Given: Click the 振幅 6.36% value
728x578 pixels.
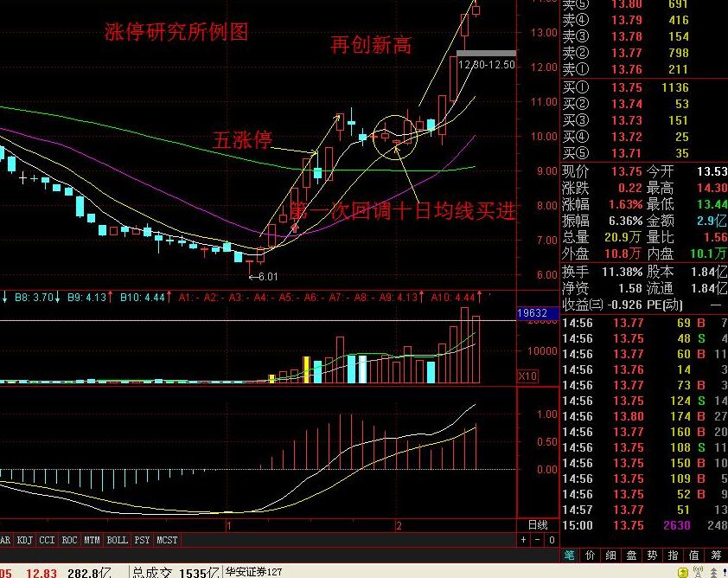Looking at the screenshot, I should pyautogui.click(x=625, y=221).
